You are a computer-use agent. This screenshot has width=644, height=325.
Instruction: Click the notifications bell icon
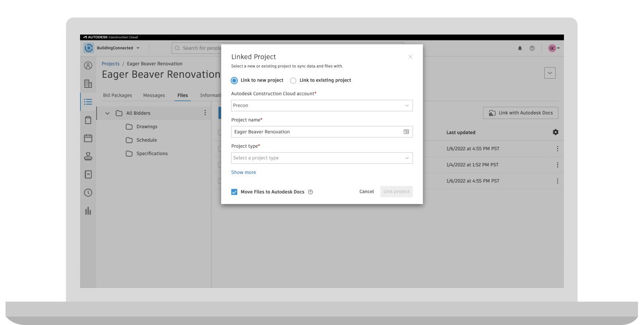click(520, 48)
